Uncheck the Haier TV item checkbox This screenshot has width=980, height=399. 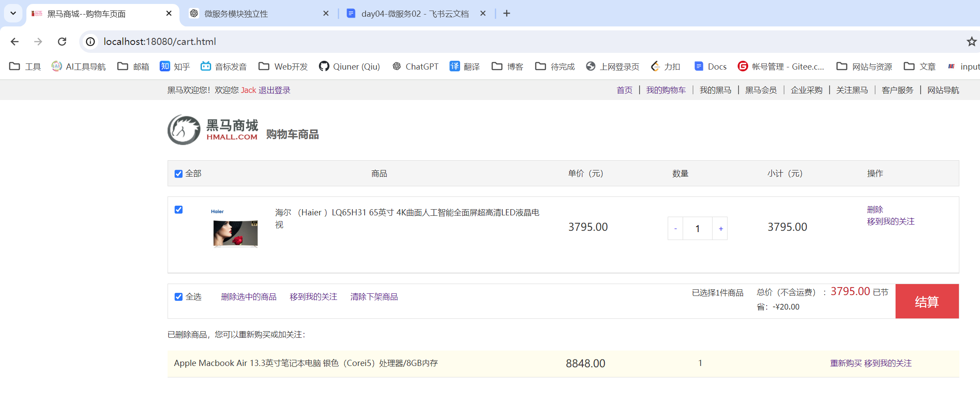[x=179, y=210]
